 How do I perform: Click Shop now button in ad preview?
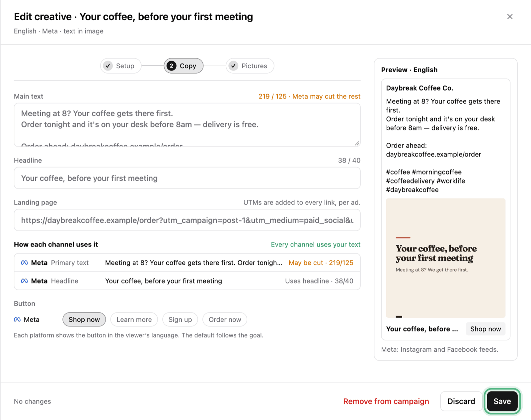[x=486, y=329]
